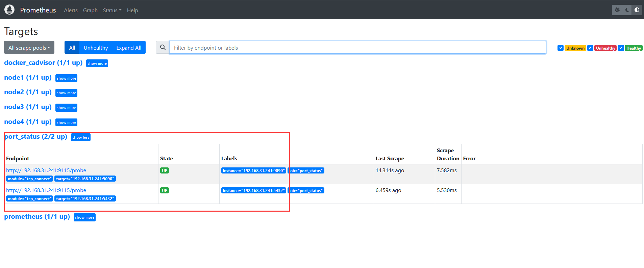Viewport: 644px width, 268px height.
Task: Expand node2 with show more
Action: tap(66, 93)
